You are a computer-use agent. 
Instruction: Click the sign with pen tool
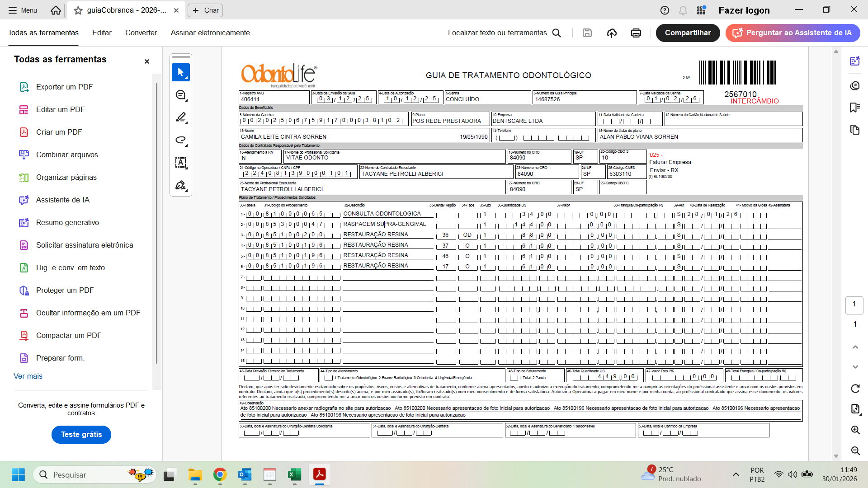(x=181, y=186)
